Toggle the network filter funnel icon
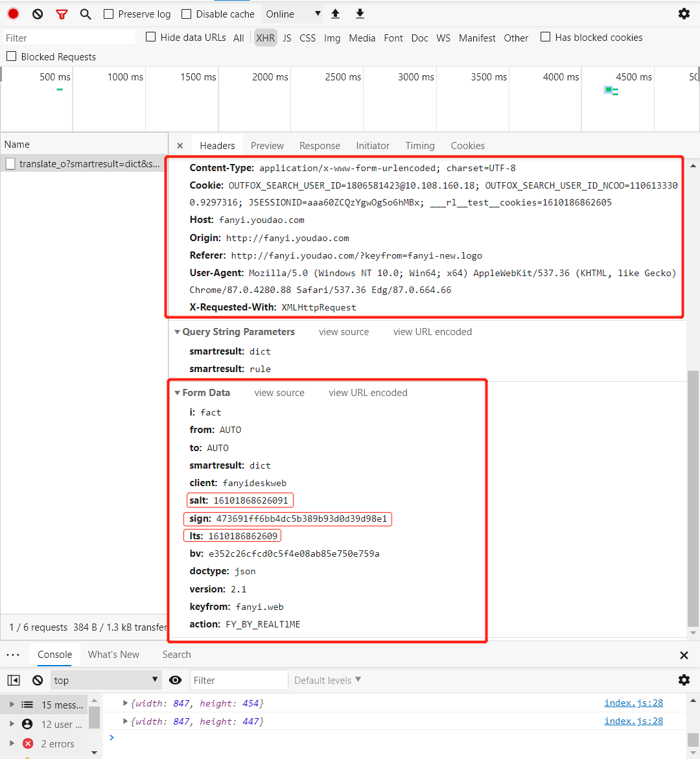The width and height of the screenshot is (700, 759). click(x=62, y=14)
